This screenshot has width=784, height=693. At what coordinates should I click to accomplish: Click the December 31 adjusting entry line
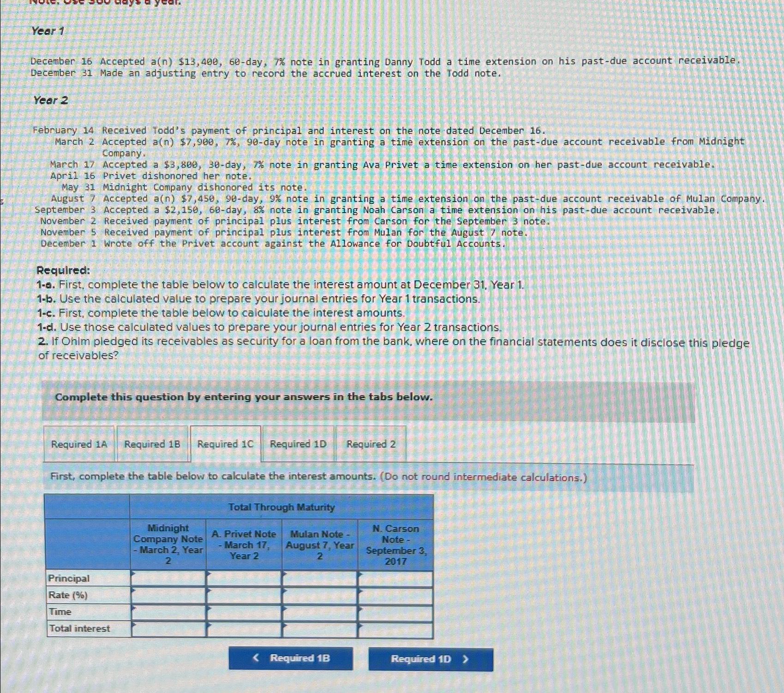[266, 73]
